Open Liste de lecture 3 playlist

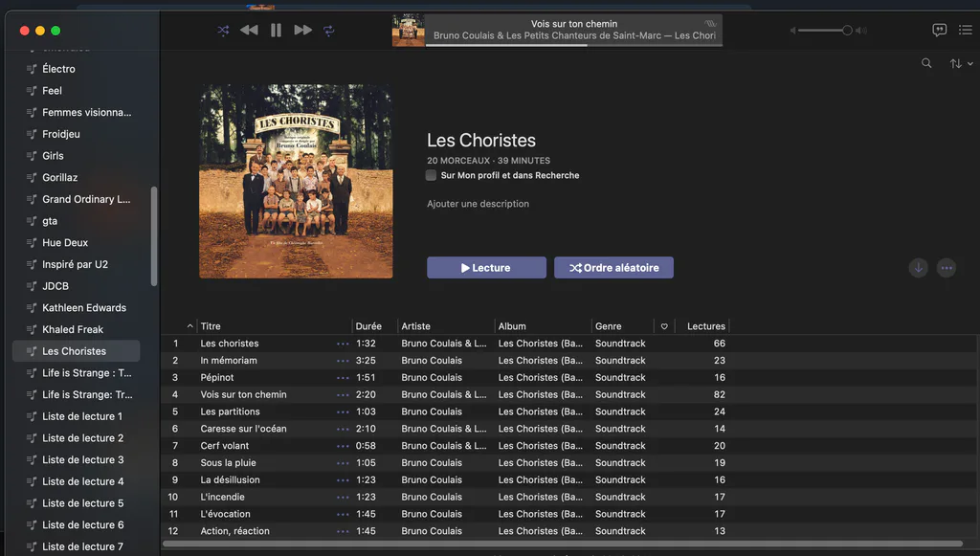(x=77, y=459)
